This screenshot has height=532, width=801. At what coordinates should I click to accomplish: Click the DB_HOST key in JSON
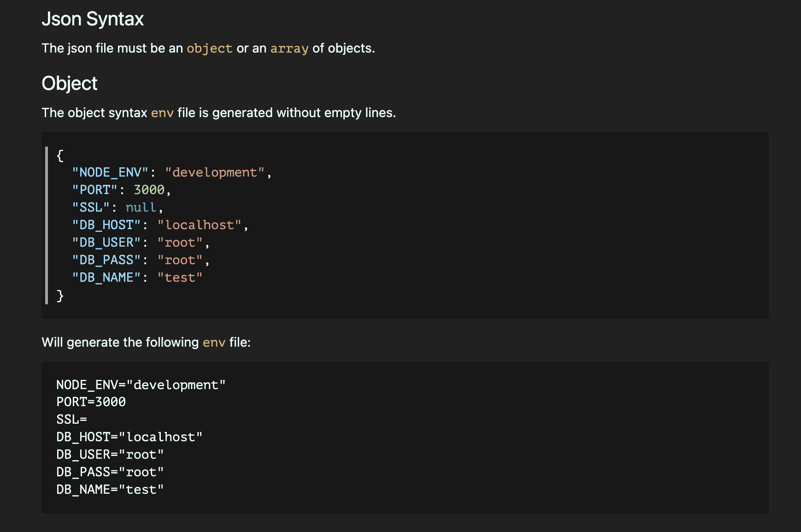tap(106, 225)
